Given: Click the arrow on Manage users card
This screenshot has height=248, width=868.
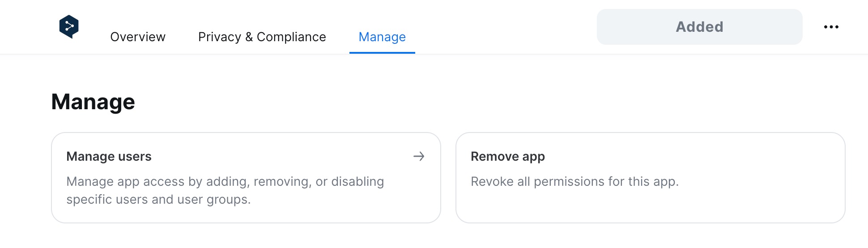Looking at the screenshot, I should click(x=419, y=156).
